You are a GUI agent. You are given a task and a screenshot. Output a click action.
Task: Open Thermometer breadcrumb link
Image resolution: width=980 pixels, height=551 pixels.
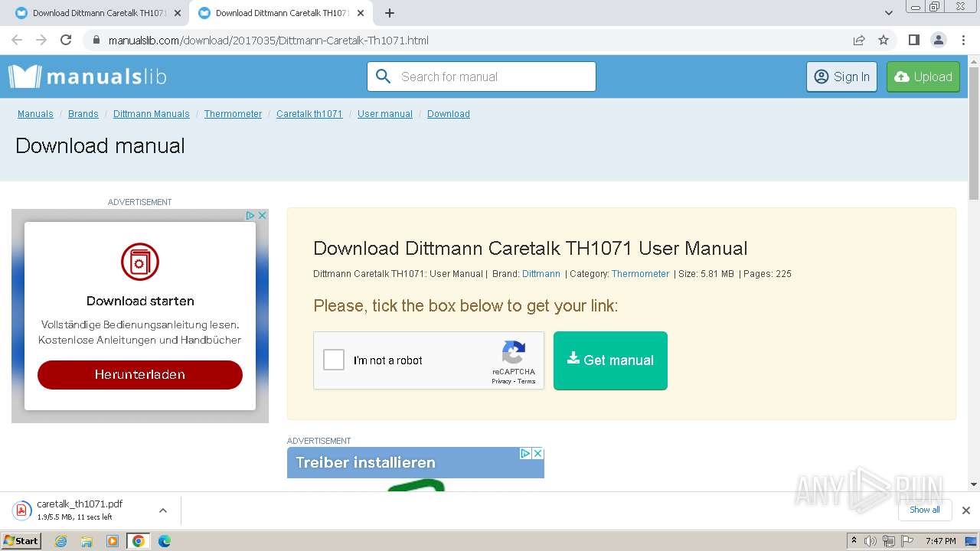(x=233, y=114)
